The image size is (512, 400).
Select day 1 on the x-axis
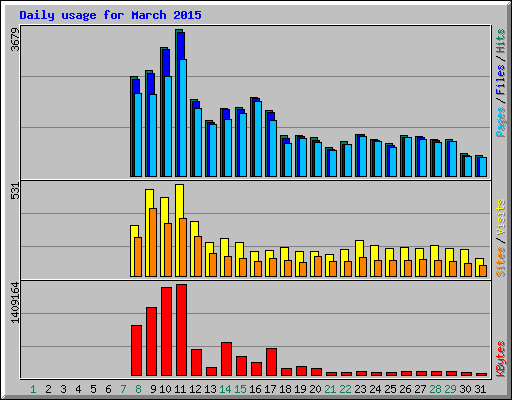click(x=33, y=389)
